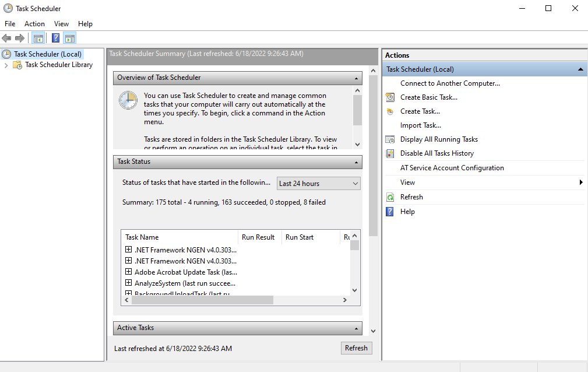Viewport: 588px width, 372px height.
Task: Click the Task Name column header
Action: coord(179,237)
